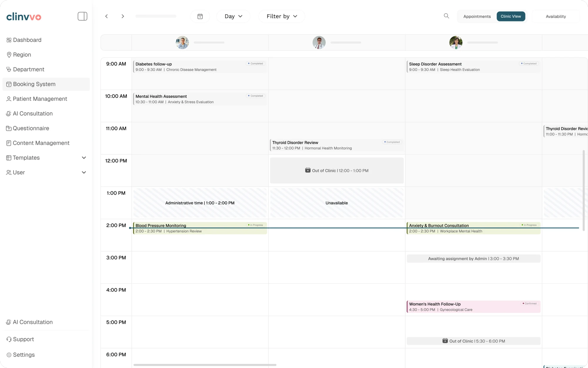This screenshot has width=588, height=368.
Task: Click the Dashboard grid icon
Action: click(x=9, y=40)
